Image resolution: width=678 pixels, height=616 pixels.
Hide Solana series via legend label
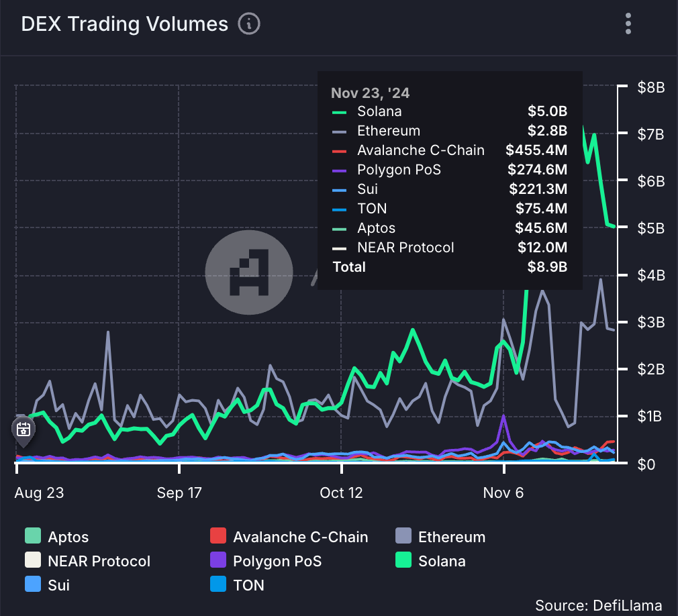click(442, 561)
